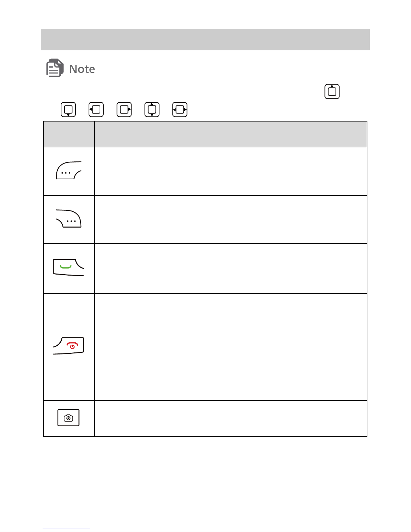
Task: Select the right soft key icon
Action: pos(68,219)
